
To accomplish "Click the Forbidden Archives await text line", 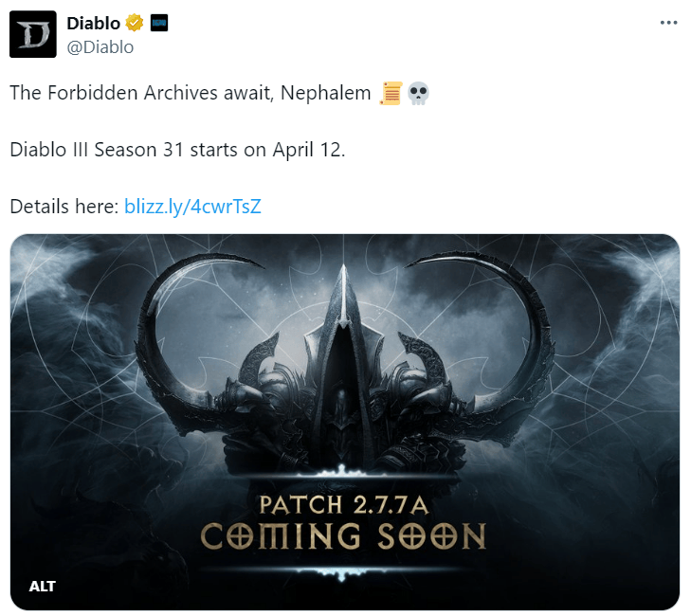I will pyautogui.click(x=191, y=93).
